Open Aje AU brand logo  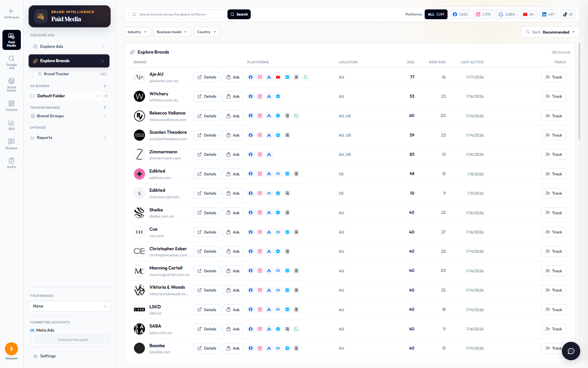(140, 77)
